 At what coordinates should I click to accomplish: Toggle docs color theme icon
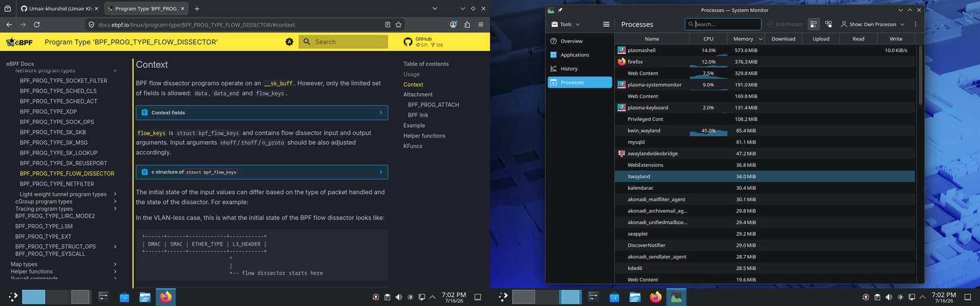point(289,42)
